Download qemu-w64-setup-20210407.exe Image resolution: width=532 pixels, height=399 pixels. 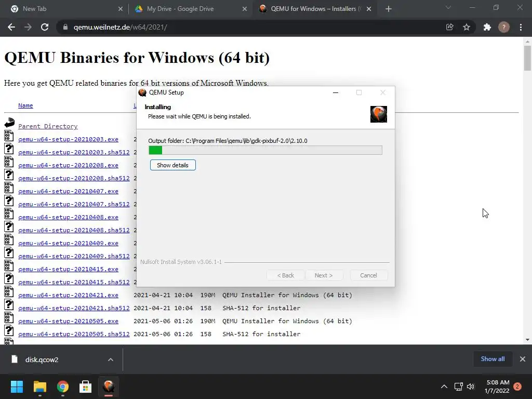(x=68, y=191)
